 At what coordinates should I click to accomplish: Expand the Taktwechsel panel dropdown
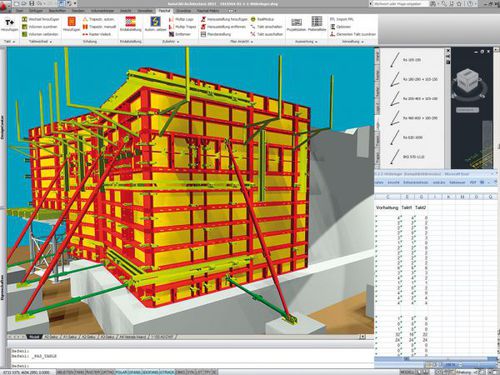tap(51, 42)
